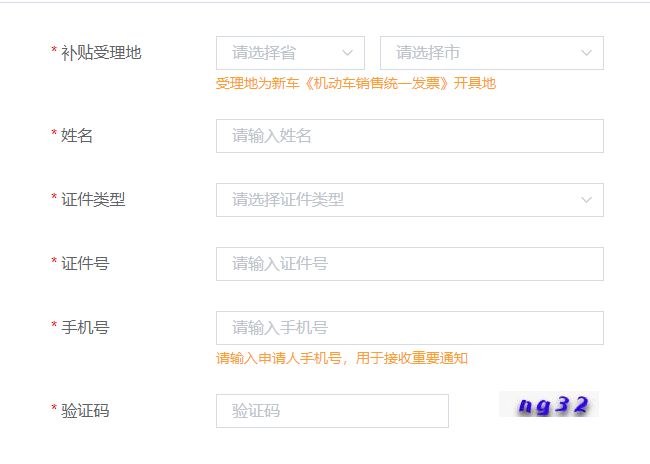650x464 pixels.
Task: Click the orange 机动车销售统一发票 hint text
Action: point(376,83)
